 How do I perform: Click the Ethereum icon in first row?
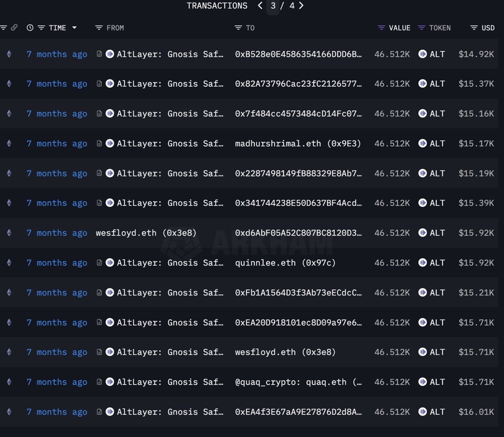tap(9, 54)
